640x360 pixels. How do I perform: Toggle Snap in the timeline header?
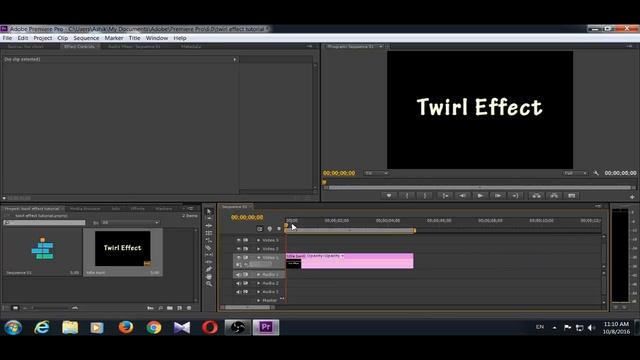260,229
